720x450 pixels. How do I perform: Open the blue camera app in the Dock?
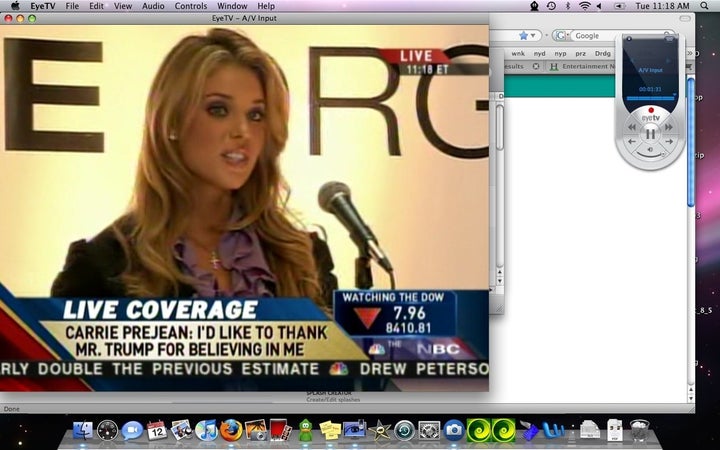click(454, 430)
